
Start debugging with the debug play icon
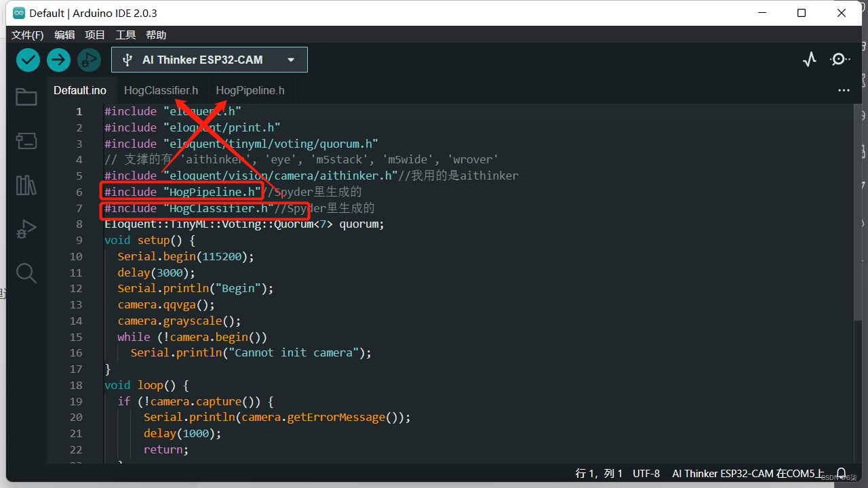(x=89, y=60)
